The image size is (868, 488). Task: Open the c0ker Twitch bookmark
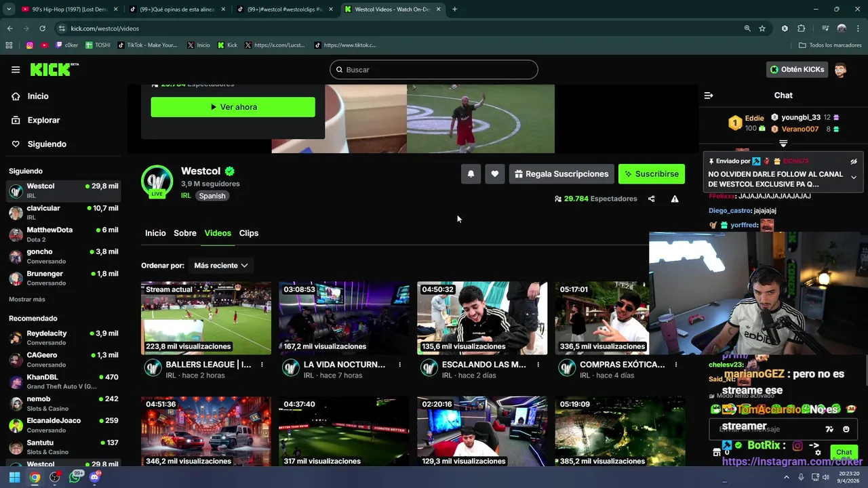pos(67,45)
